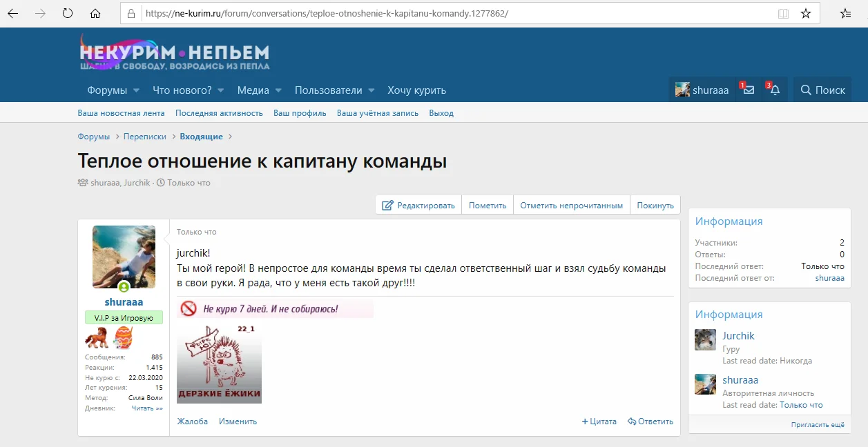Viewport: 868px width, 447px height.
Task: Click the browser forward arrow
Action: pyautogui.click(x=41, y=14)
